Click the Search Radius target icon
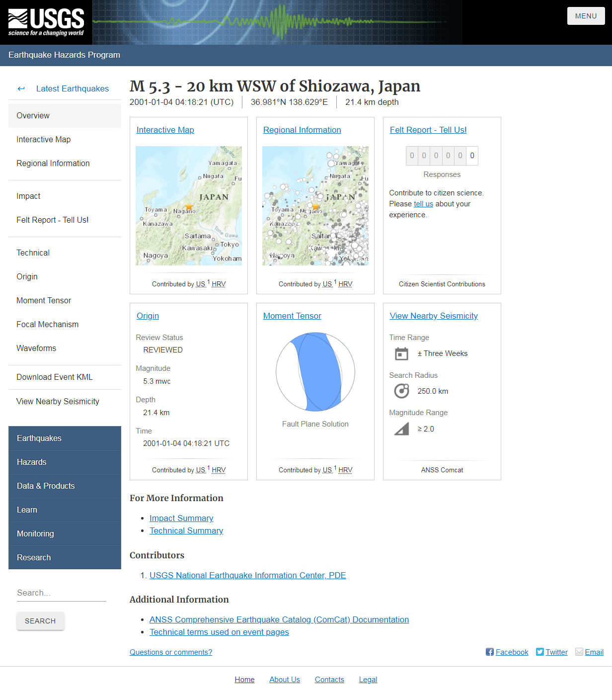612x700 pixels. [401, 391]
